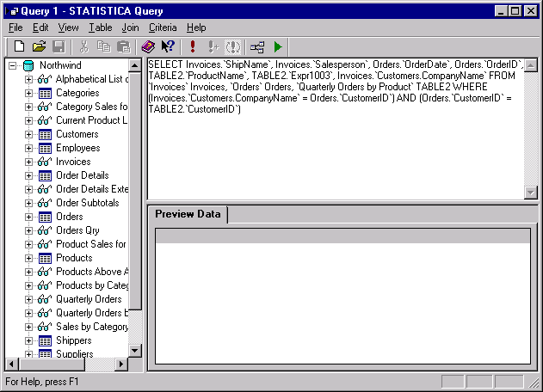The height and width of the screenshot is (392, 543).
Task: Click the tree's vertical scroll down arrow
Action: (135, 350)
